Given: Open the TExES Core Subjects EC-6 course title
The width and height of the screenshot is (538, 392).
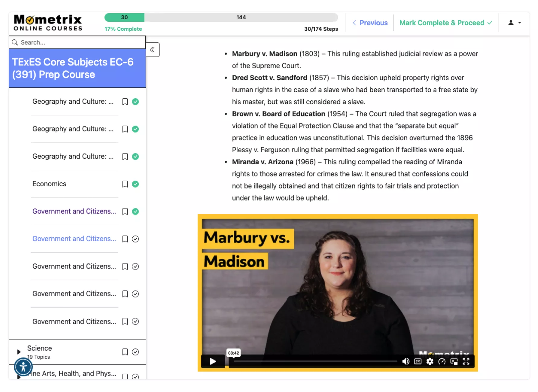Looking at the screenshot, I should coord(73,68).
